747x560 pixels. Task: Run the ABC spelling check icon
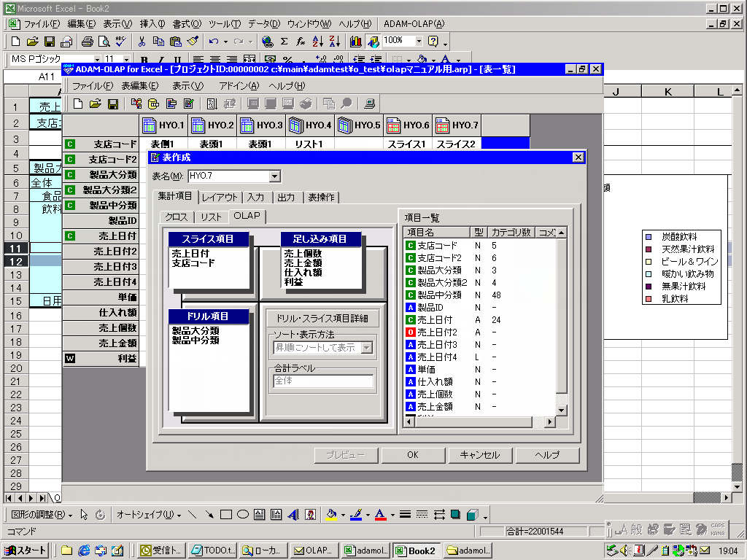(121, 42)
